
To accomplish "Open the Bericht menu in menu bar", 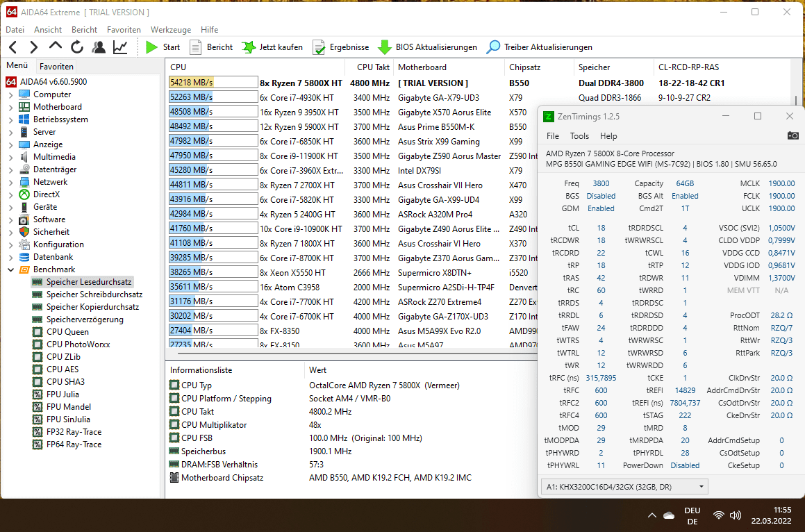I will point(84,30).
